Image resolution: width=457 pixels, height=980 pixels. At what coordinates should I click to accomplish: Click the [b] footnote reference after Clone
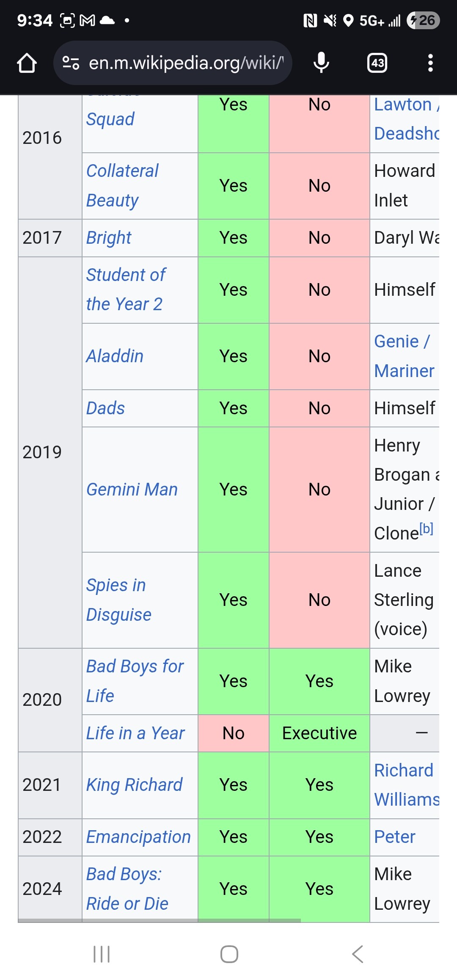tap(427, 529)
